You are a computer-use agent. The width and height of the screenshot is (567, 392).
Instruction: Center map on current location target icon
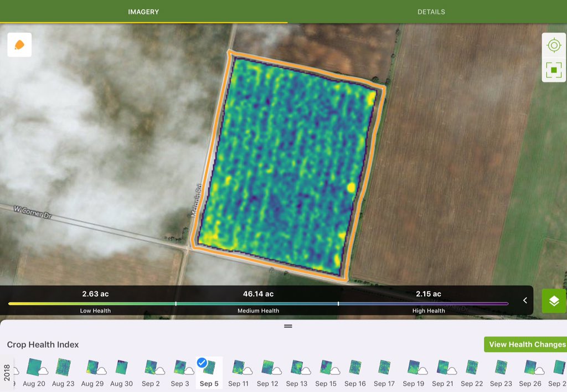(x=554, y=45)
